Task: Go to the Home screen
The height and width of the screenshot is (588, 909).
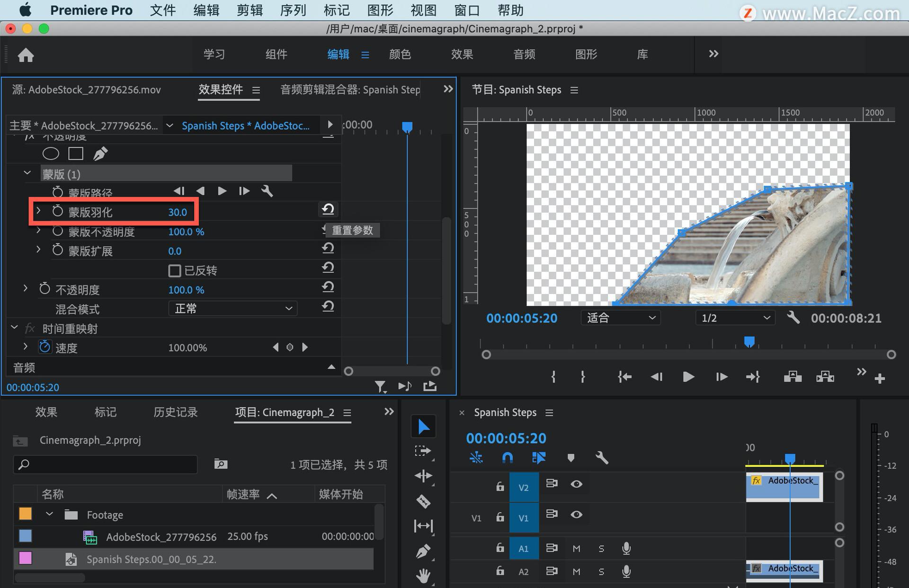Action: pos(26,55)
